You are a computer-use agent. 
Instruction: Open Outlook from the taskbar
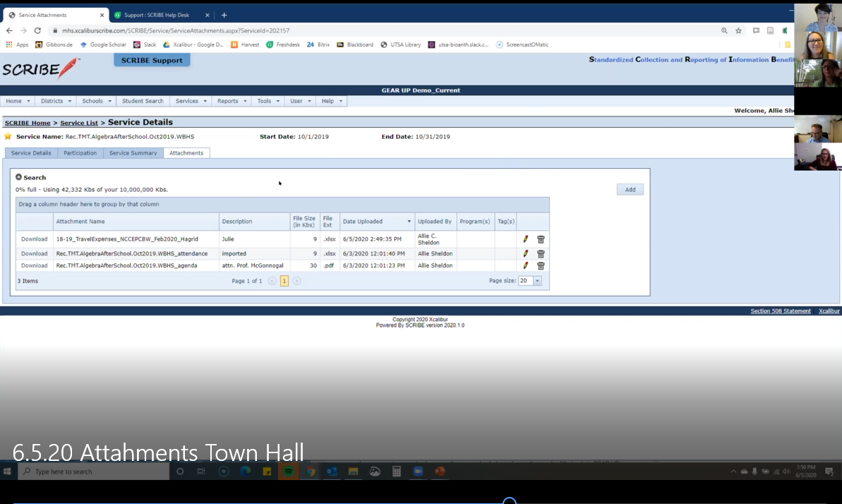[x=332, y=472]
